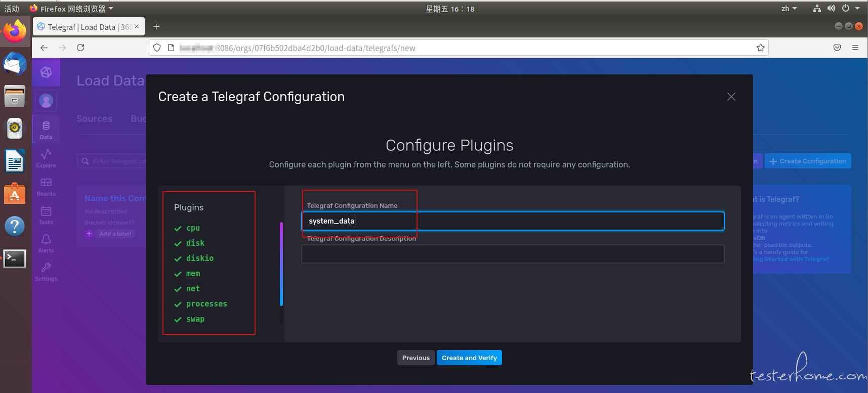The width and height of the screenshot is (868, 393).
Task: Open Settings in InfluxDB sidebar
Action: (46, 271)
